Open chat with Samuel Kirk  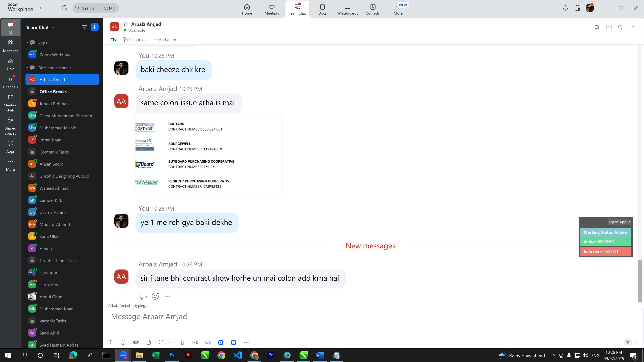pos(62,200)
